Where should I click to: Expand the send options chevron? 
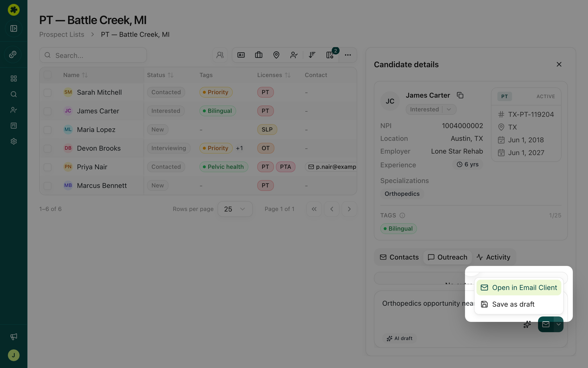[x=559, y=324]
